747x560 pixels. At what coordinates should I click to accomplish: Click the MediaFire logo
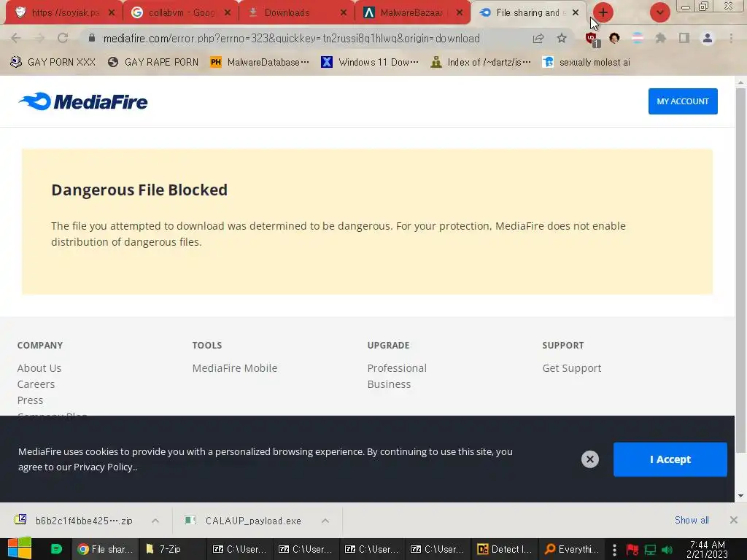pyautogui.click(x=83, y=101)
